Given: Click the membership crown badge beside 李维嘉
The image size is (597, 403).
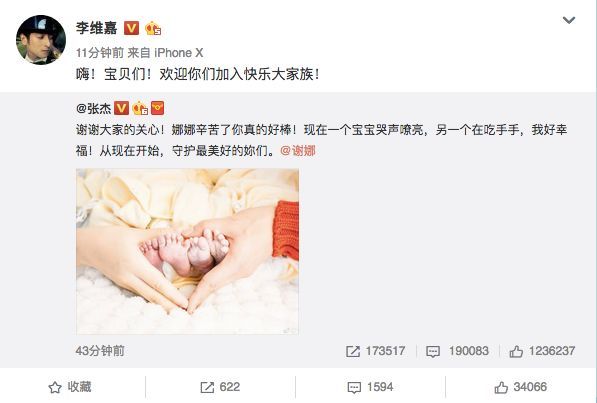Looking at the screenshot, I should pyautogui.click(x=153, y=28).
